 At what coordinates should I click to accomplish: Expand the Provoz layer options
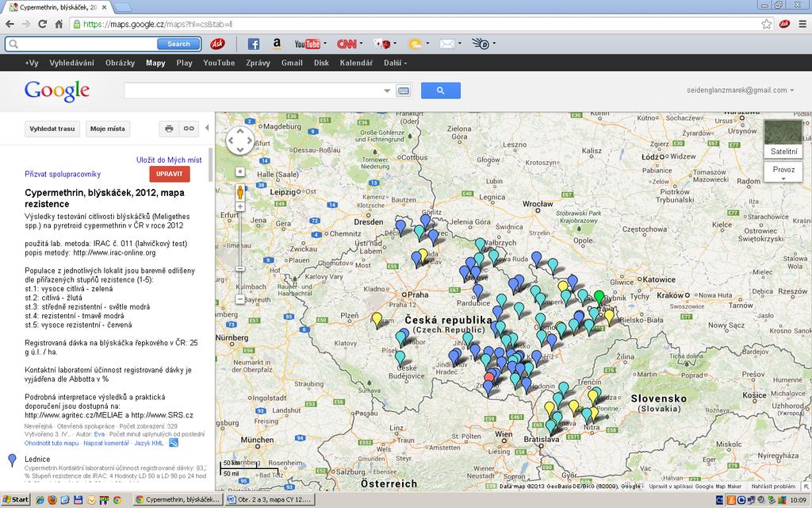(783, 172)
